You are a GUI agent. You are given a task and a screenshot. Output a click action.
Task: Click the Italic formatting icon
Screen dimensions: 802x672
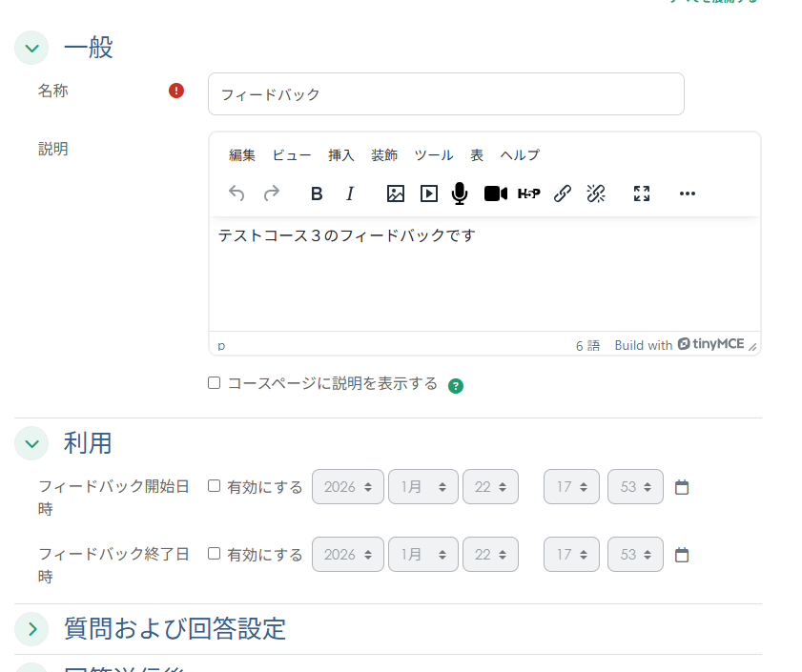(350, 193)
